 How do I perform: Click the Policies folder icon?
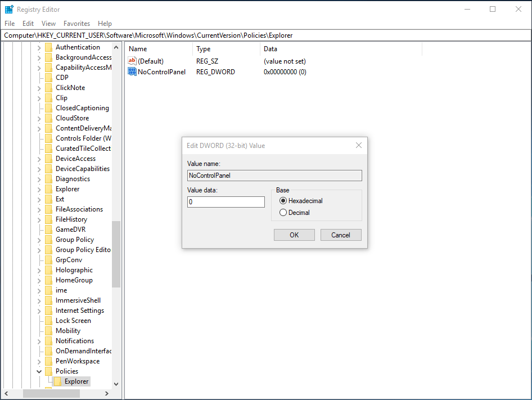49,371
